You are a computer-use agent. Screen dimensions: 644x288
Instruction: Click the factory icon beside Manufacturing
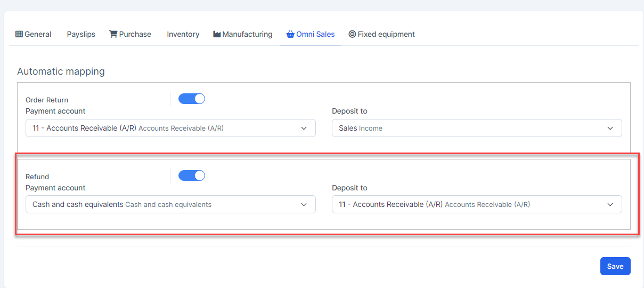217,34
